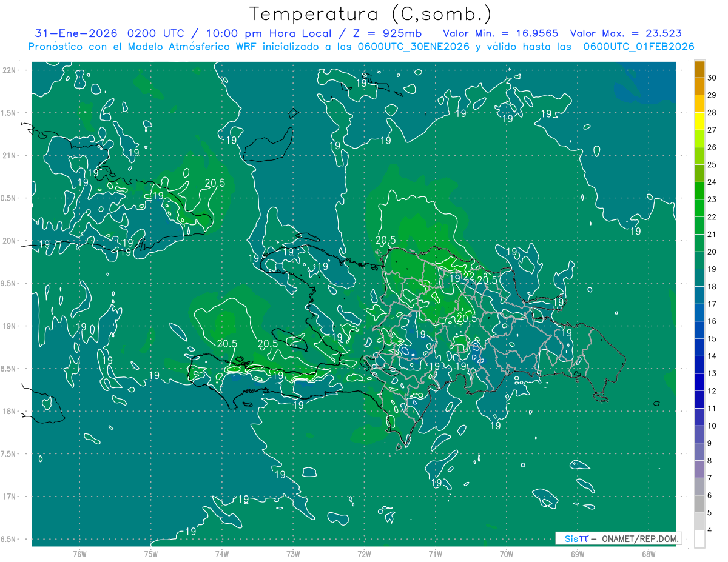Click the title 'Temperatura (C,somb.)'
This screenshot has height=562, width=728.
370,14
